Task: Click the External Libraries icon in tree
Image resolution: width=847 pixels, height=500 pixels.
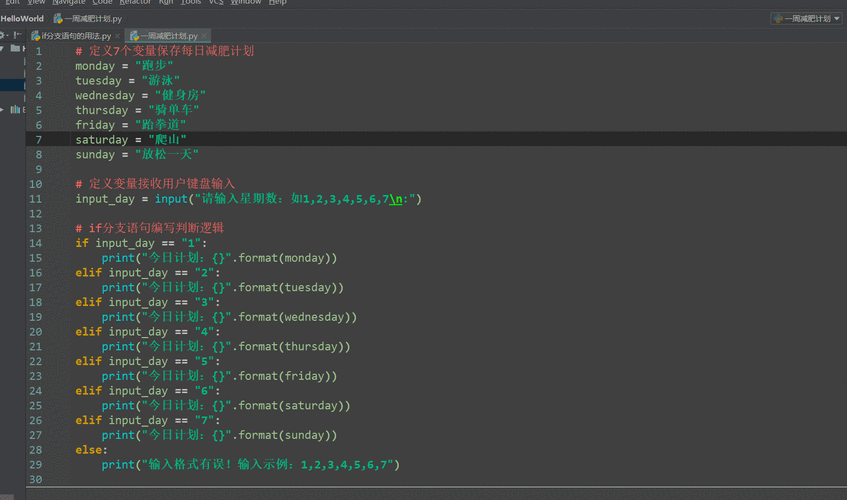Action: (15, 110)
